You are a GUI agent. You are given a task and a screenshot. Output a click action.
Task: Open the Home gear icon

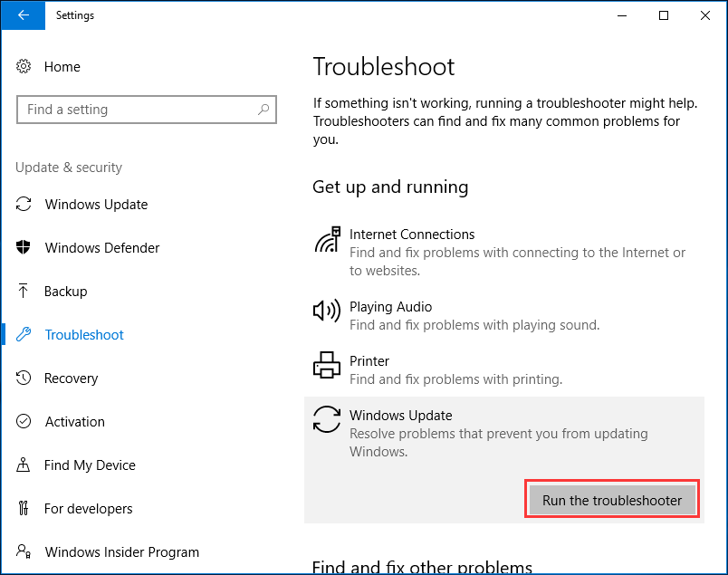(x=24, y=66)
